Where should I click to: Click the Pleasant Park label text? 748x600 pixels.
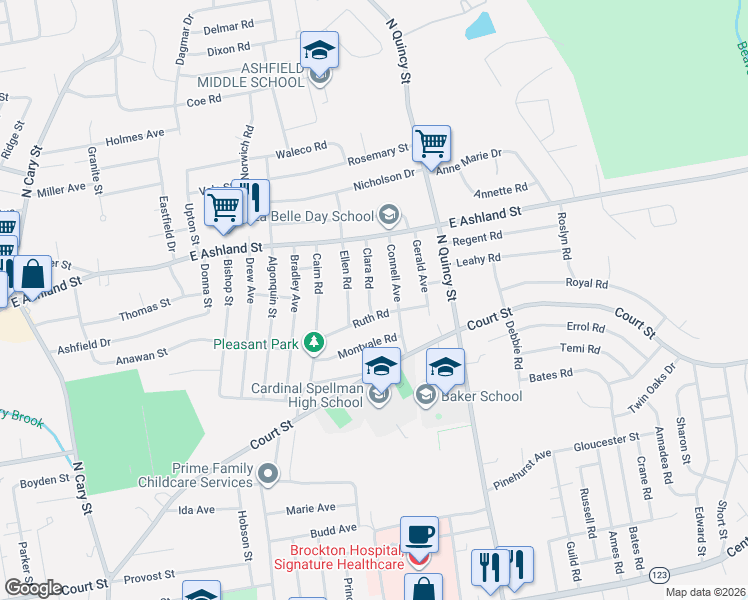click(256, 344)
